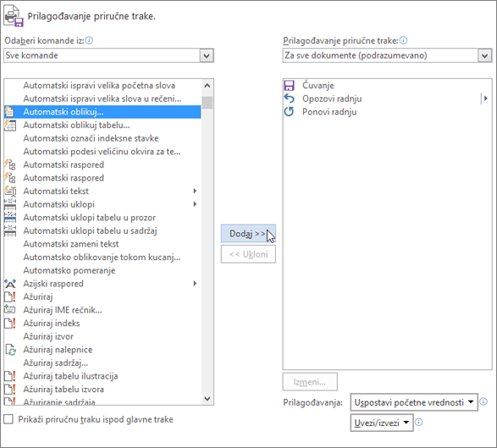Screen dimensions: 497x448
Task: Click the command list scroll up arrow
Action: coord(207,86)
